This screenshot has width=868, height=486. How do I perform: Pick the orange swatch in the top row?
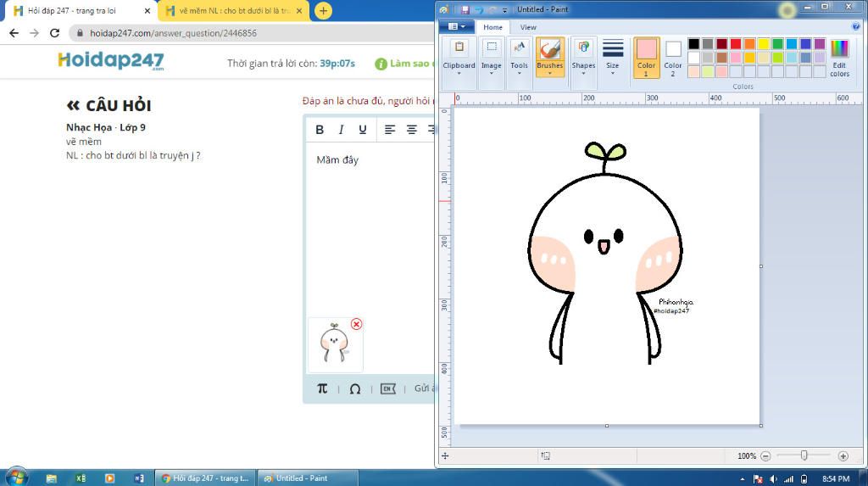[749, 44]
